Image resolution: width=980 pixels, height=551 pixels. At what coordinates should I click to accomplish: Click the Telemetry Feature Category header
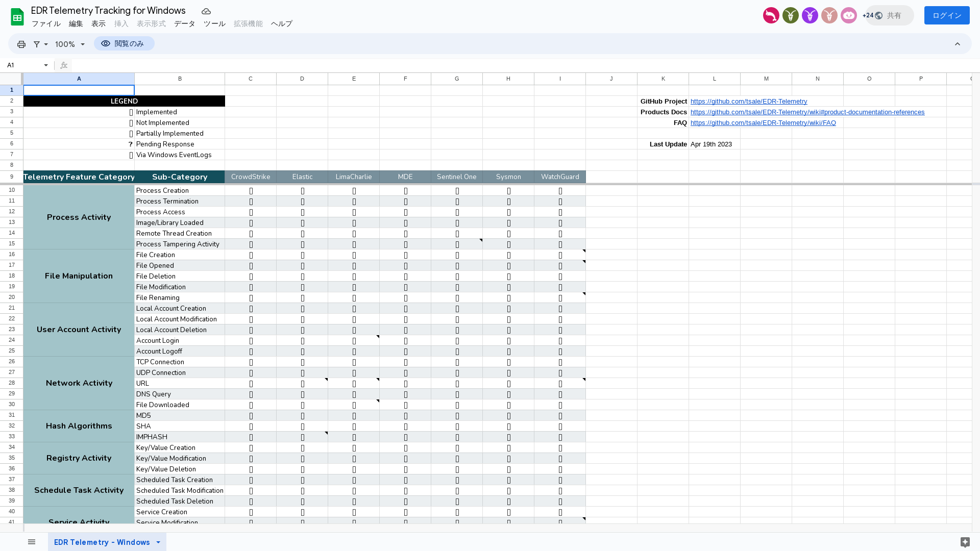pyautogui.click(x=79, y=177)
